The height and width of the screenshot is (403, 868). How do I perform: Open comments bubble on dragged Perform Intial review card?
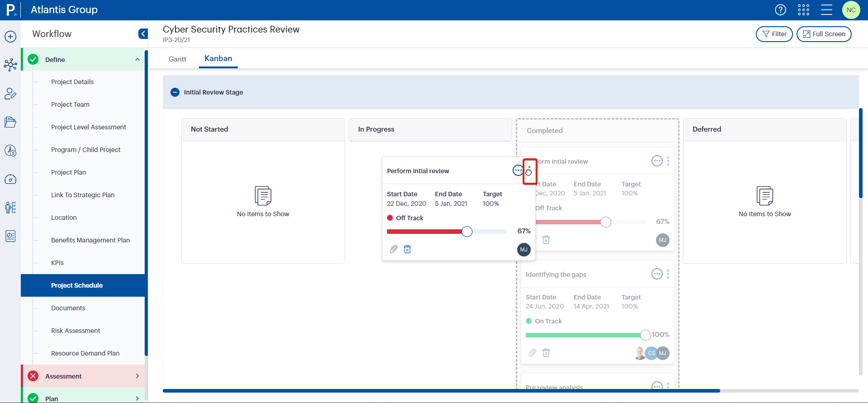click(518, 171)
